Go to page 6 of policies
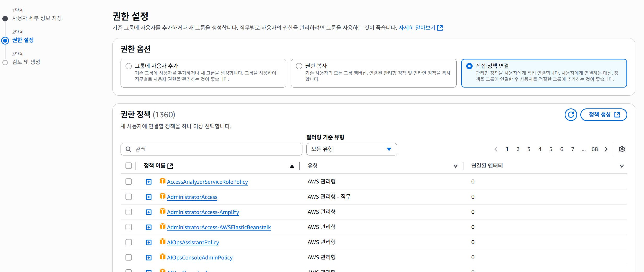644x272 pixels. (562, 149)
